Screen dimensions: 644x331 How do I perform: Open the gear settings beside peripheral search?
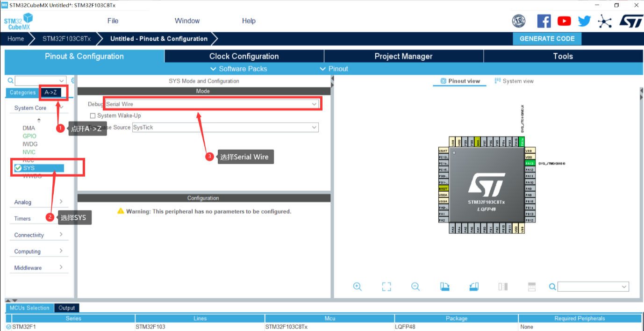click(x=73, y=80)
